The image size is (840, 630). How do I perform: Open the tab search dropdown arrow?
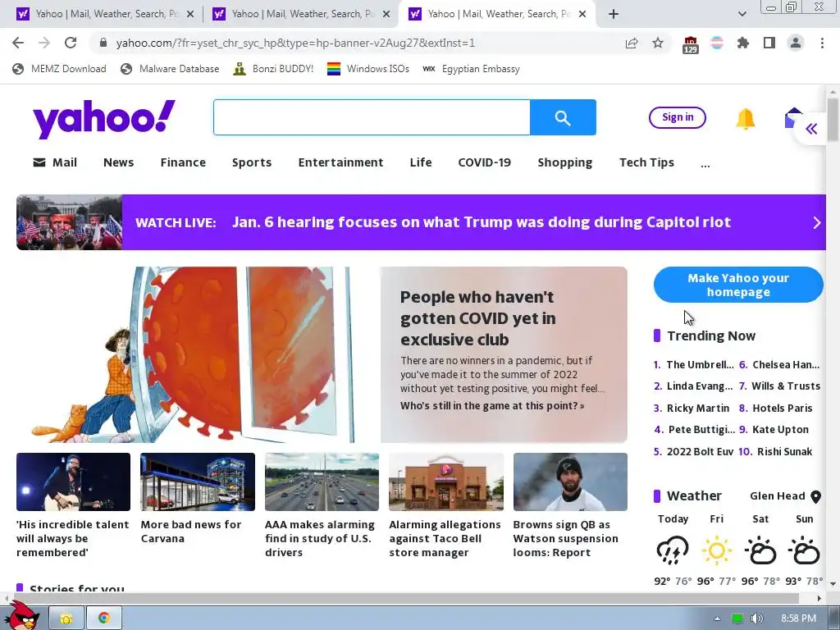point(742,14)
